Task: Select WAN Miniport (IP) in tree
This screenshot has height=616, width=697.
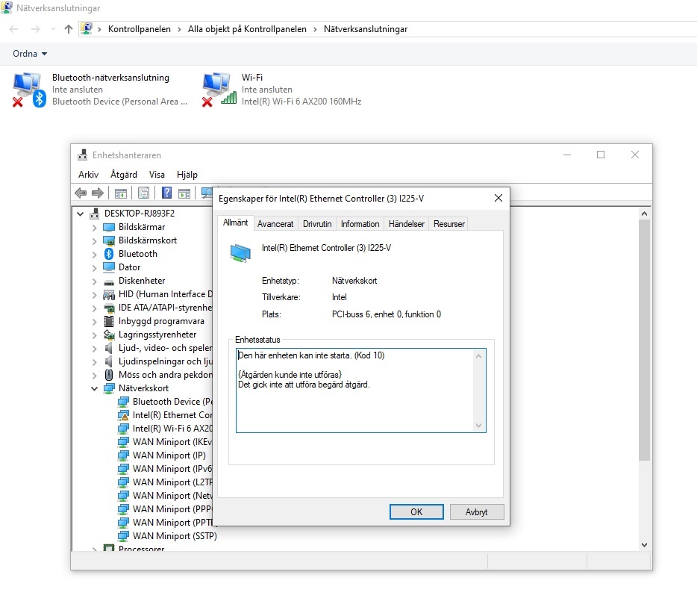Action: pyautogui.click(x=169, y=455)
